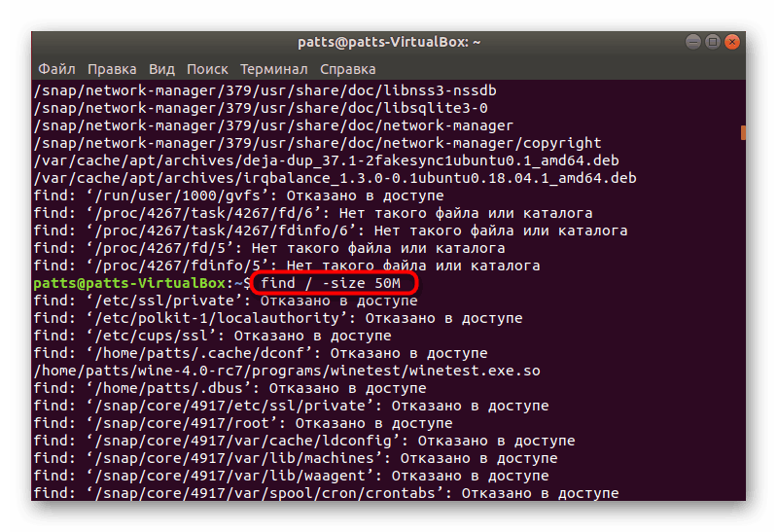The height and width of the screenshot is (532, 777).
Task: Click the orange terminal scrollbar thumb
Action: pyautogui.click(x=743, y=132)
